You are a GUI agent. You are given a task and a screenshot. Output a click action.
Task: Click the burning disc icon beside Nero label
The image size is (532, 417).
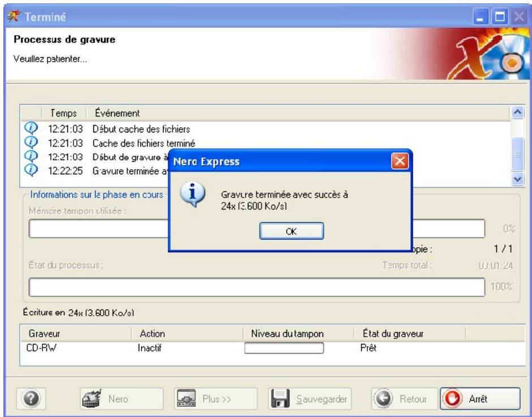pos(92,399)
